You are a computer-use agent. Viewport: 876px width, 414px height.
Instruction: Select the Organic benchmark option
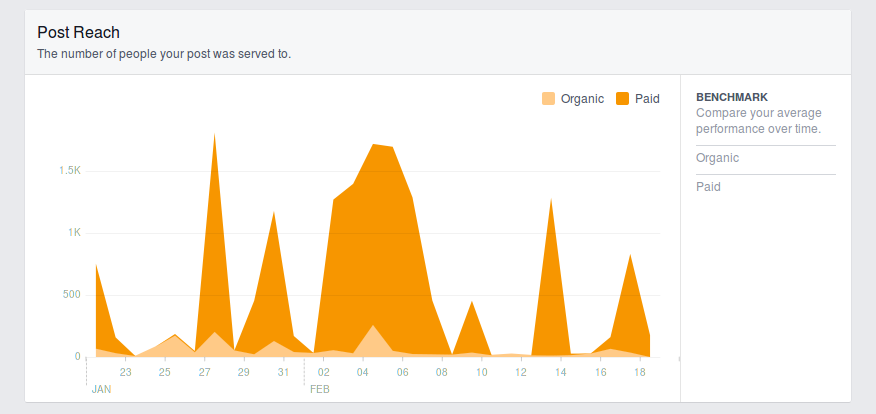[x=717, y=158]
